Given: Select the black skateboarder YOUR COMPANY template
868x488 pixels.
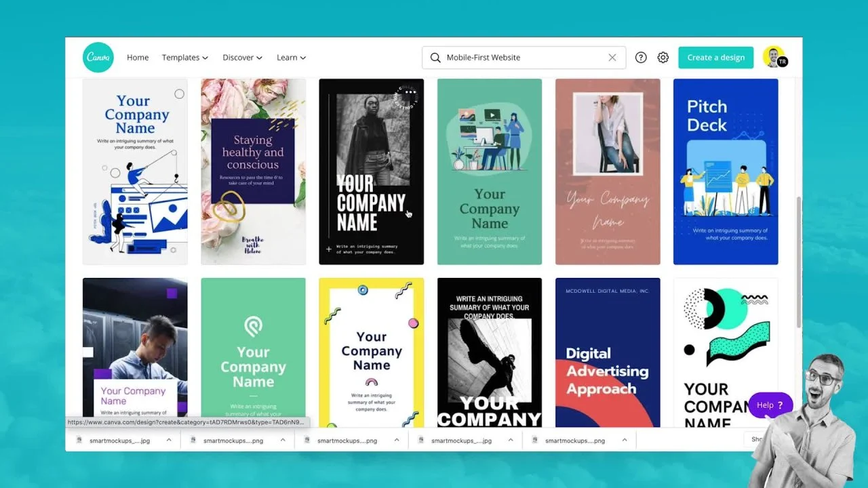Looking at the screenshot, I should [x=490, y=352].
